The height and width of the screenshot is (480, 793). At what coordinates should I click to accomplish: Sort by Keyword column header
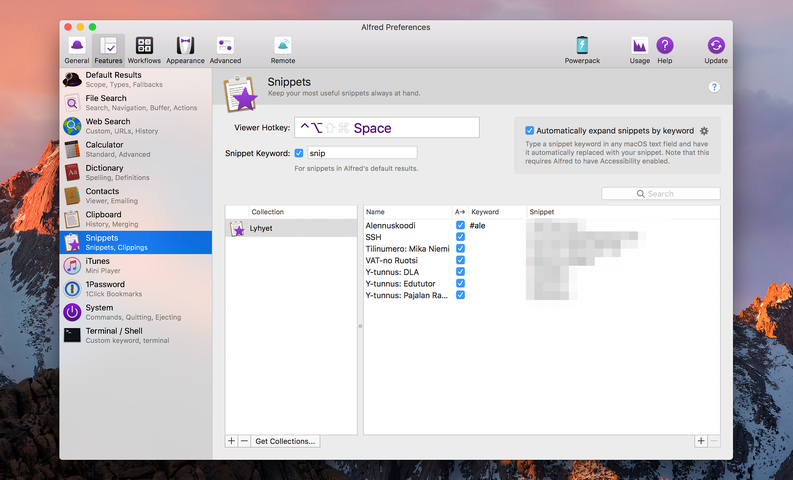pyautogui.click(x=497, y=212)
